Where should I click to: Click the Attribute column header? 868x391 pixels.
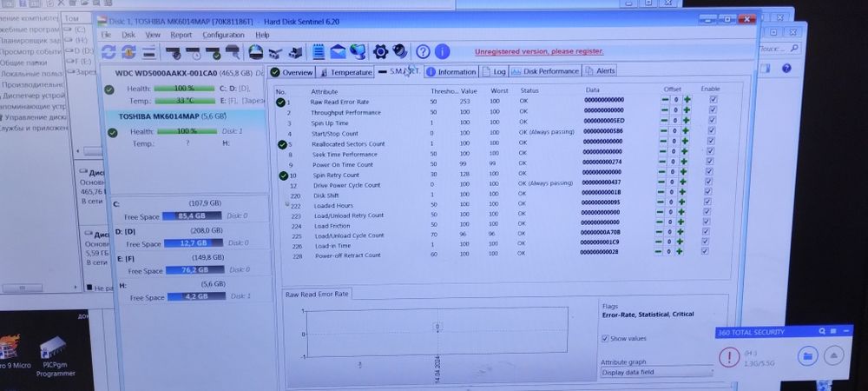[325, 91]
